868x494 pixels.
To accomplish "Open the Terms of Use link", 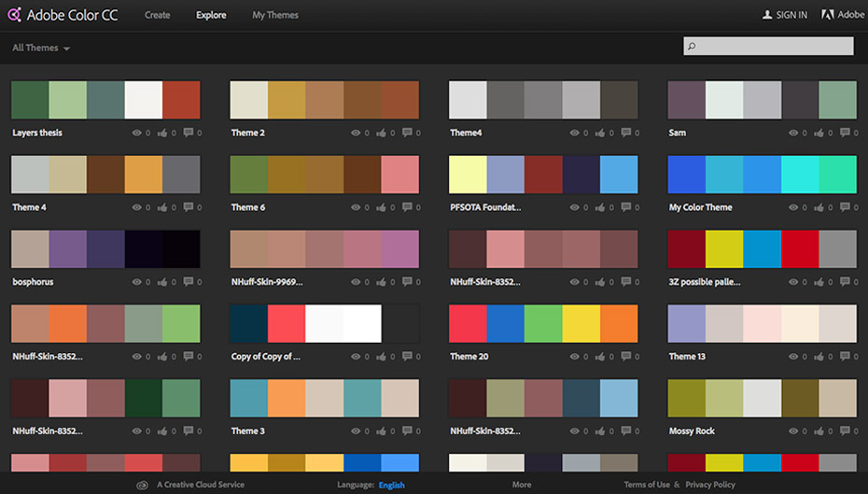I will coord(646,485).
